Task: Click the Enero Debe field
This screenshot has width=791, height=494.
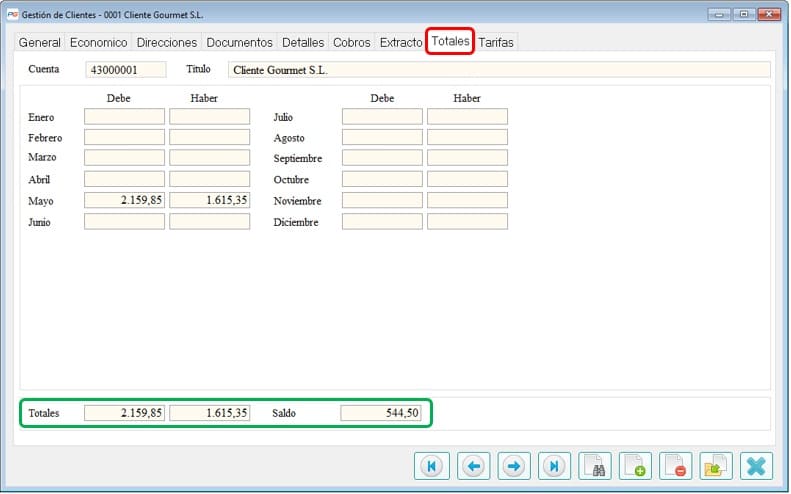Action: [x=124, y=117]
